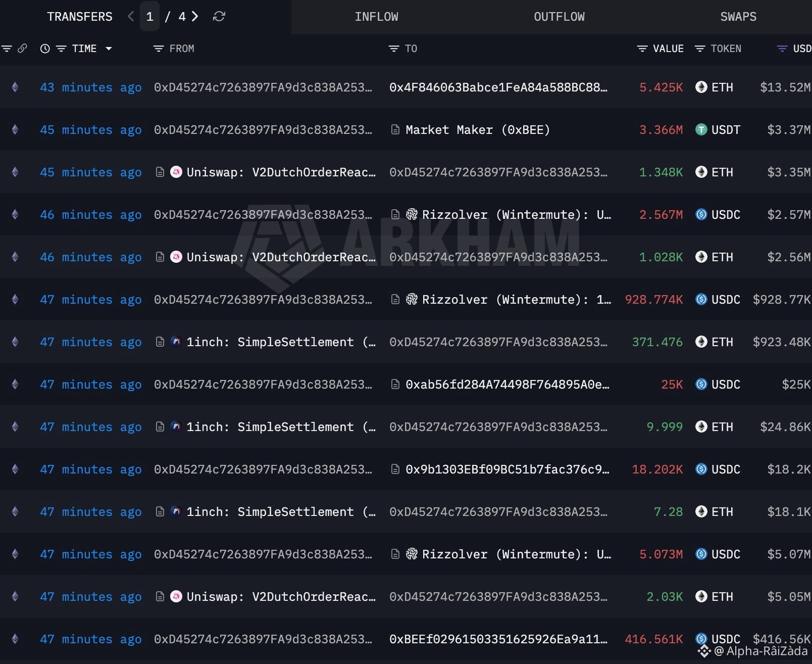Open address 0x9b1303EBf09BC51b7fac376c9…
Screen dimensions: 812x664
pyautogui.click(x=507, y=469)
